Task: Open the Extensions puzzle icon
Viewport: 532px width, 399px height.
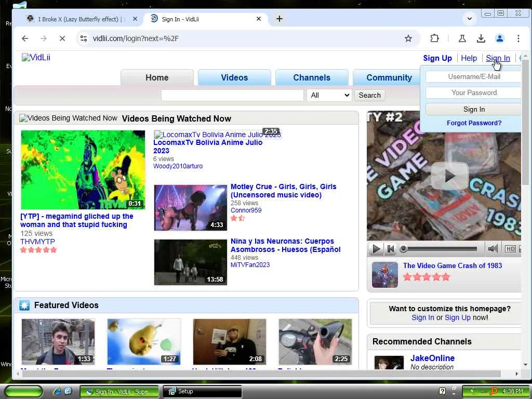Action: [435, 38]
